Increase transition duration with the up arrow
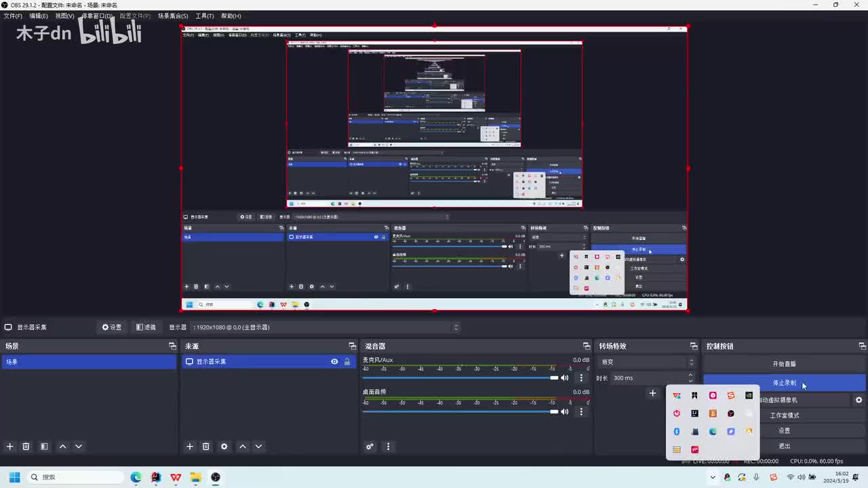Screen dimensions: 868x488 691,375
